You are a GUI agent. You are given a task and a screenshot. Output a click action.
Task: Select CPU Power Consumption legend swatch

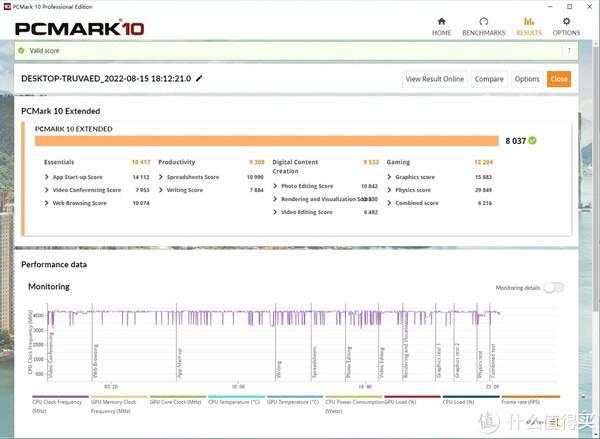tap(354, 397)
